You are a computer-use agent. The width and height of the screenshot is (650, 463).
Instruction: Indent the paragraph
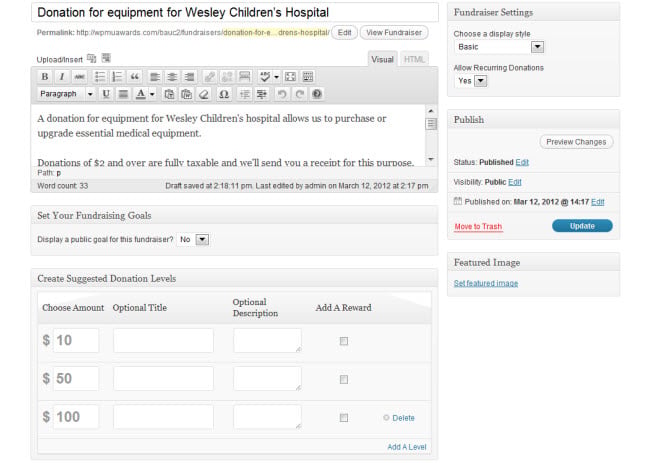pos(262,94)
